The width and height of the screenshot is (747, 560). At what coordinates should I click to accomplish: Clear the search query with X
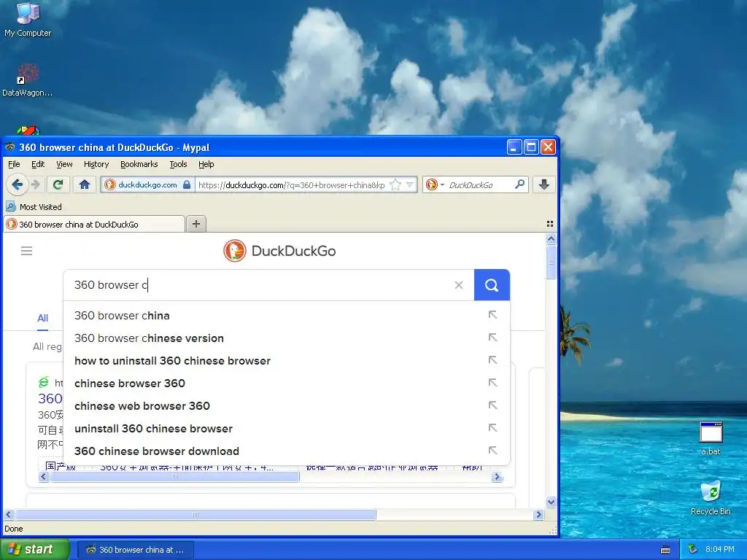[459, 285]
